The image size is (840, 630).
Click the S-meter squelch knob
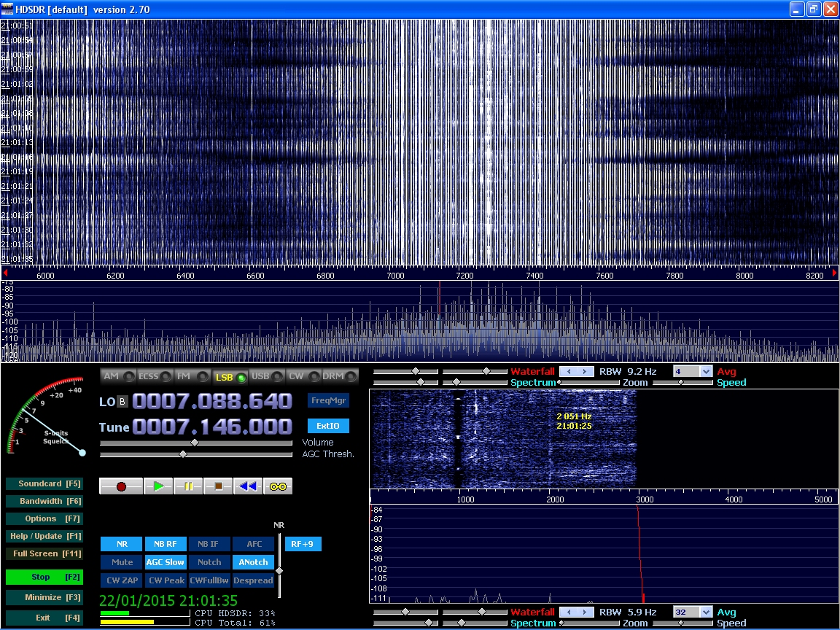pyautogui.click(x=82, y=453)
